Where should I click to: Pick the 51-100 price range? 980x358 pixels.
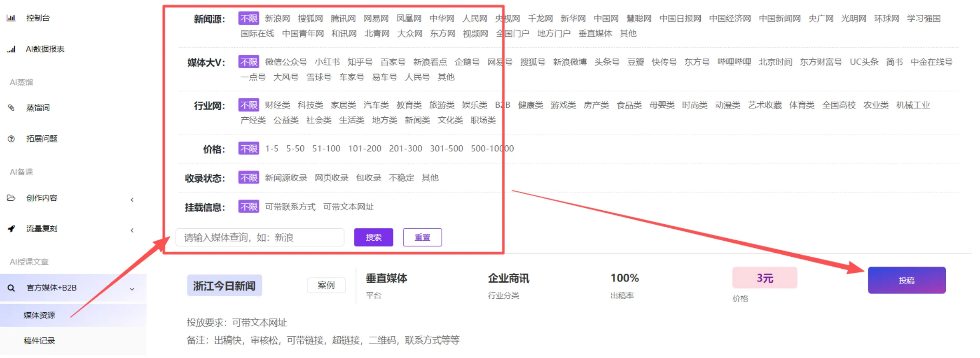pos(326,149)
